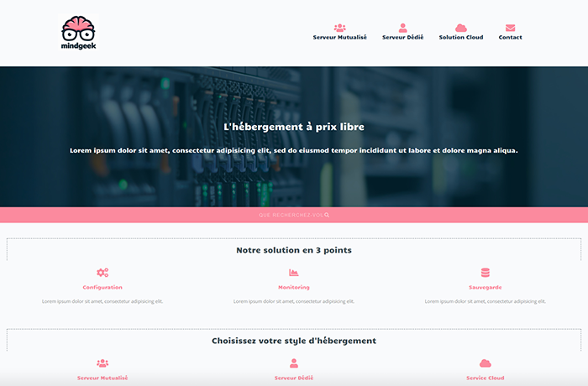Open Serveur Dédié from the top navigation

402,38
